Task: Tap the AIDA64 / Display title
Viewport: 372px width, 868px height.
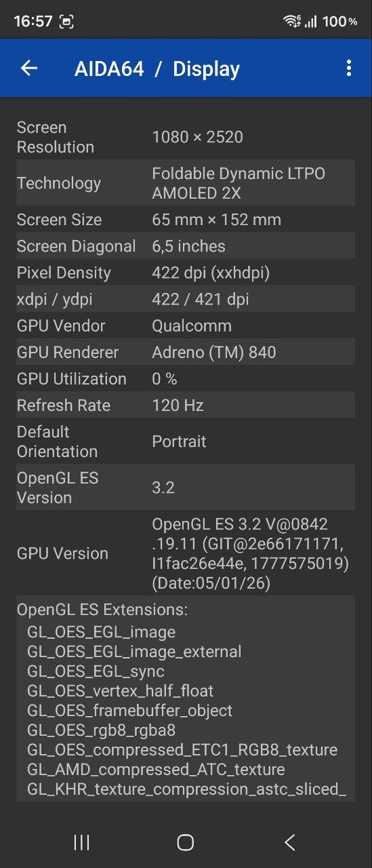Action: (157, 68)
